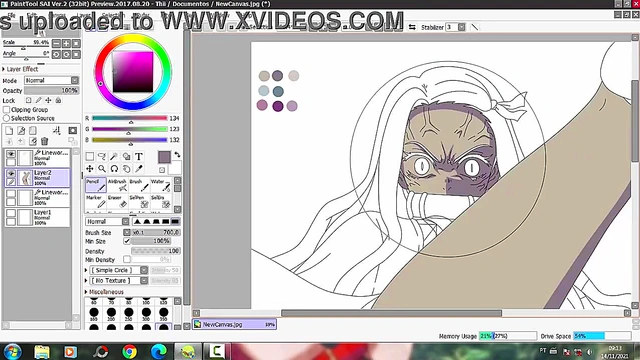Expand the Simple Circle settings triangle
The width and height of the screenshot is (640, 360).
[86, 270]
